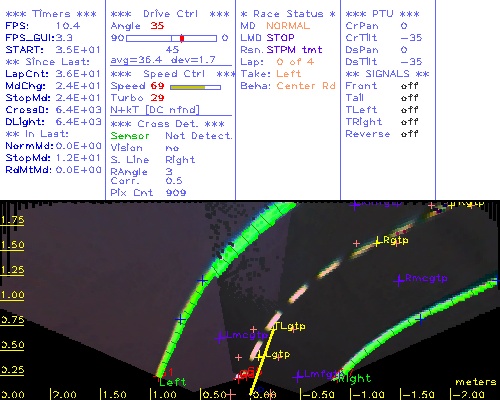Viewport: 500px width, 400px height.
Task: Select the Timers panel header
Action: coord(51,14)
